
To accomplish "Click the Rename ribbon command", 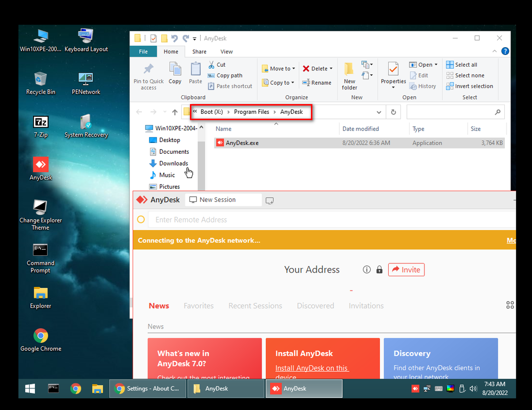I will click(x=317, y=83).
